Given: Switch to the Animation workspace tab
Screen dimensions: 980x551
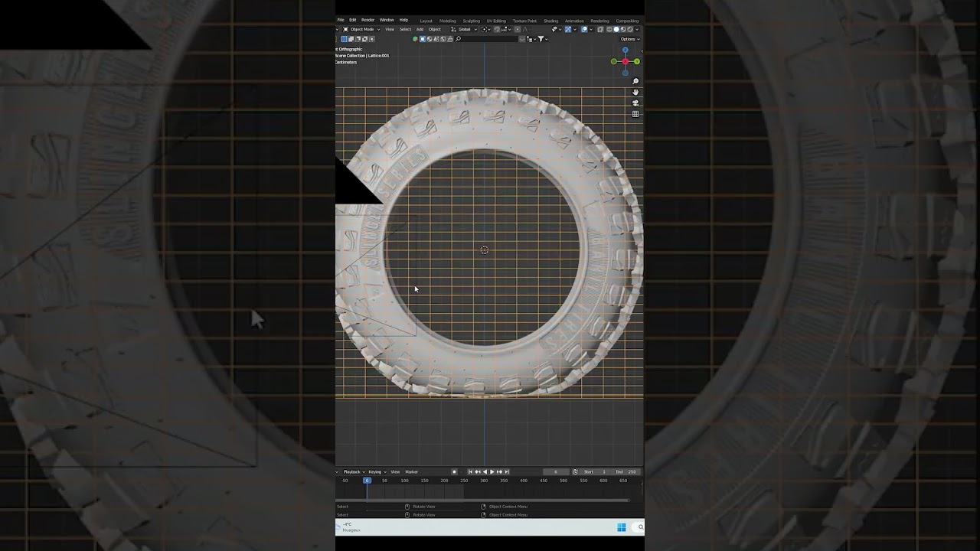Looking at the screenshot, I should (x=574, y=21).
